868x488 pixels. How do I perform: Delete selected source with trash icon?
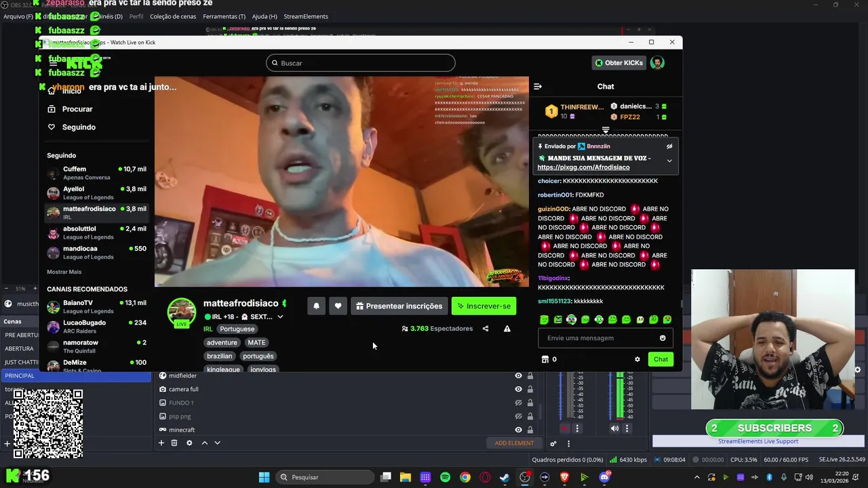point(174,443)
